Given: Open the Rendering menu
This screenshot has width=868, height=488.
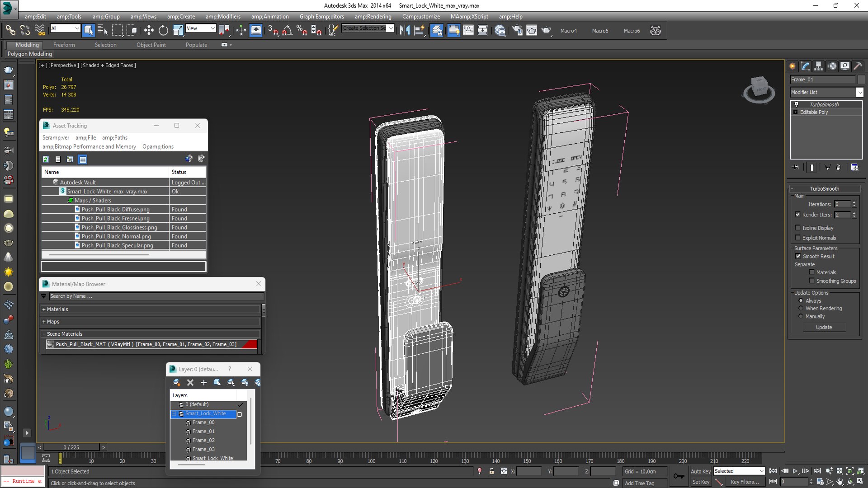Looking at the screenshot, I should point(373,16).
